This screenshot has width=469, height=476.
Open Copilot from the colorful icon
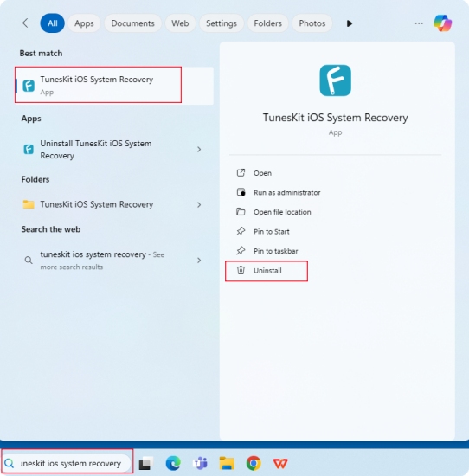[442, 23]
